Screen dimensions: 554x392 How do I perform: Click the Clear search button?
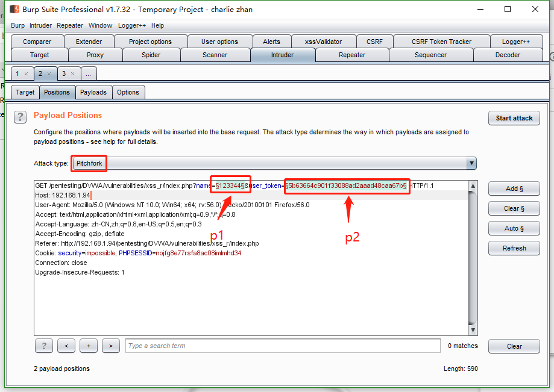pos(514,346)
